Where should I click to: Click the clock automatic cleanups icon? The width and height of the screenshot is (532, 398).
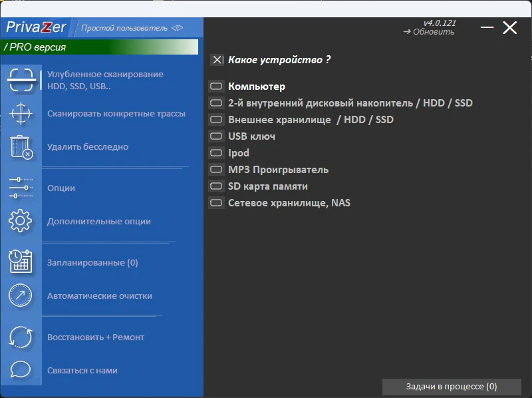pos(21,295)
